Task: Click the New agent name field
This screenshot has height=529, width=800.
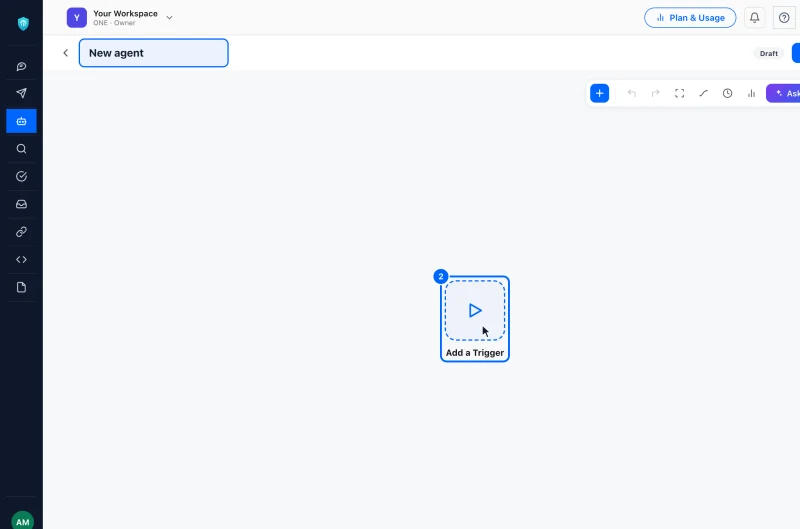Action: coord(154,53)
